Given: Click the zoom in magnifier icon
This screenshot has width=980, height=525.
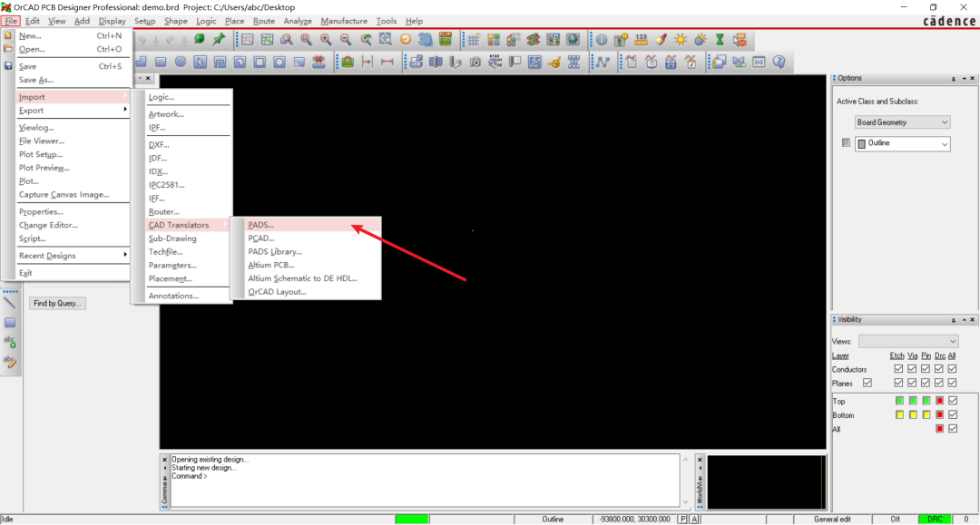Looking at the screenshot, I should click(x=326, y=39).
